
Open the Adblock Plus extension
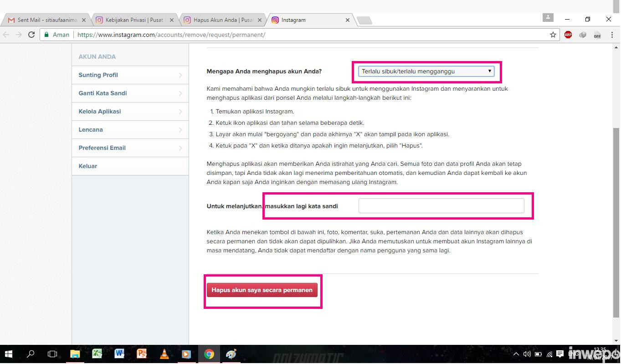568,35
